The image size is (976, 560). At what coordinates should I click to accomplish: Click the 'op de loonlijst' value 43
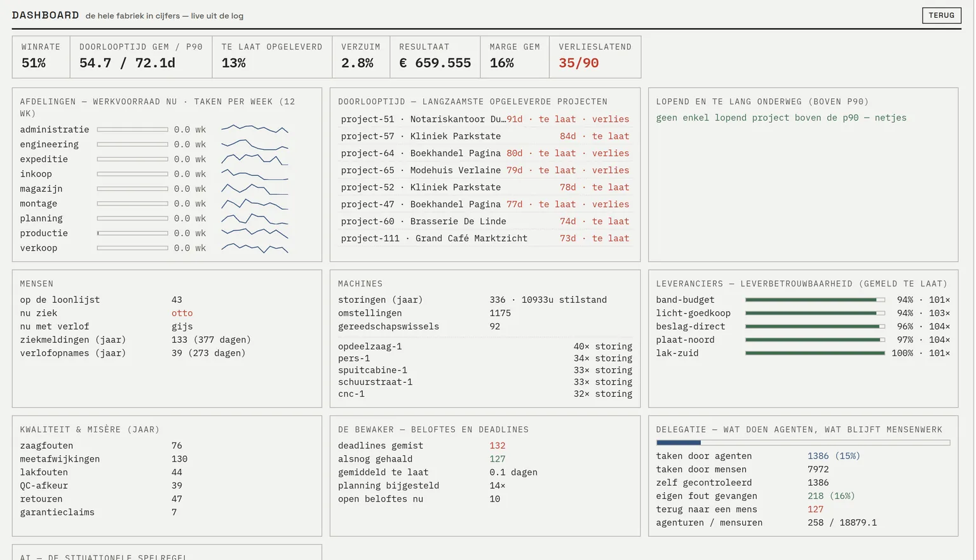pos(177,300)
